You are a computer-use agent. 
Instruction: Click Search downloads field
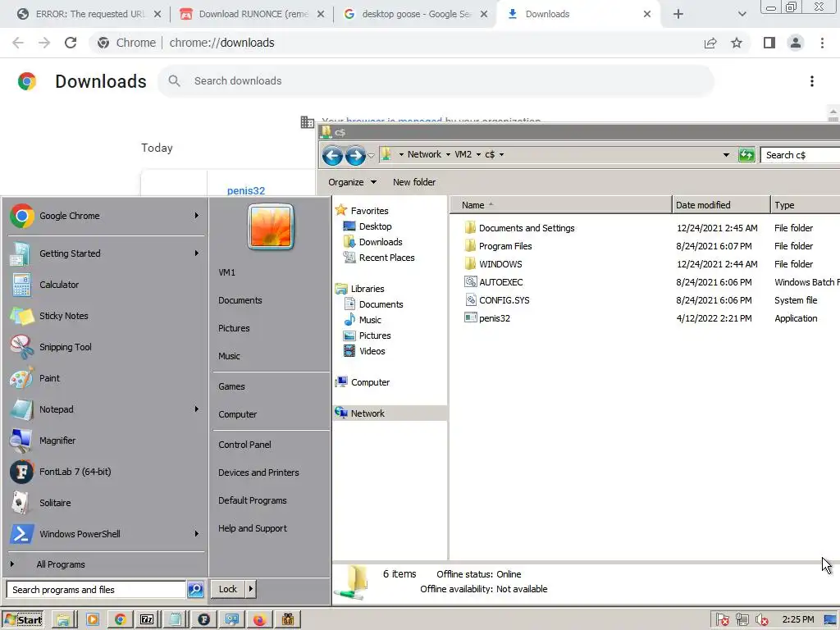tap(436, 81)
